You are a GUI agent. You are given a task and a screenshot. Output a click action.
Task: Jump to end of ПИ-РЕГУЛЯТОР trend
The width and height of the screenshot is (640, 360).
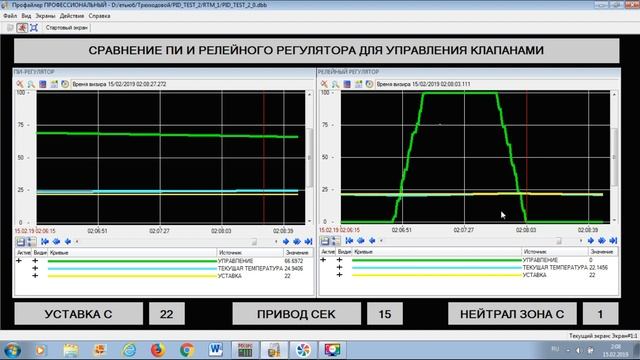[308, 242]
